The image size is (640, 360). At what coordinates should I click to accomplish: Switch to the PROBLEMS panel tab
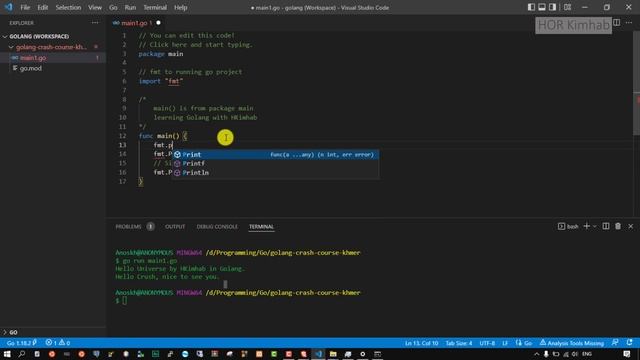click(128, 227)
